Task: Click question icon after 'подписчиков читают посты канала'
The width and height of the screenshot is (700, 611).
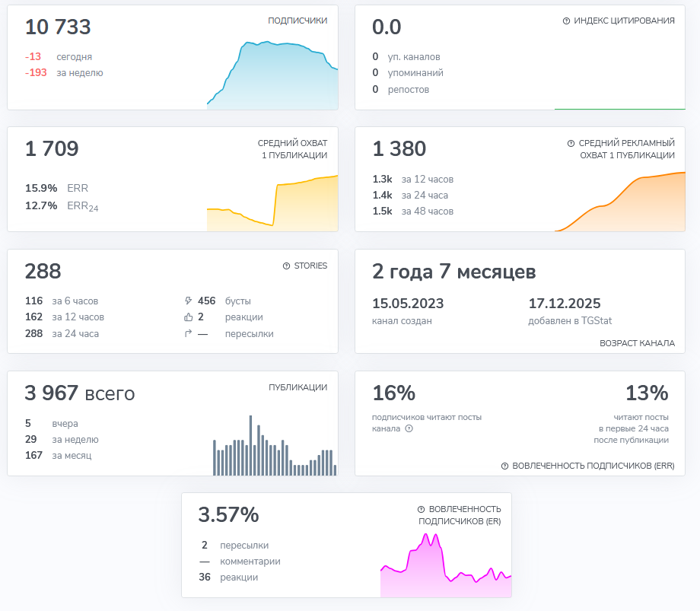Action: (x=409, y=429)
